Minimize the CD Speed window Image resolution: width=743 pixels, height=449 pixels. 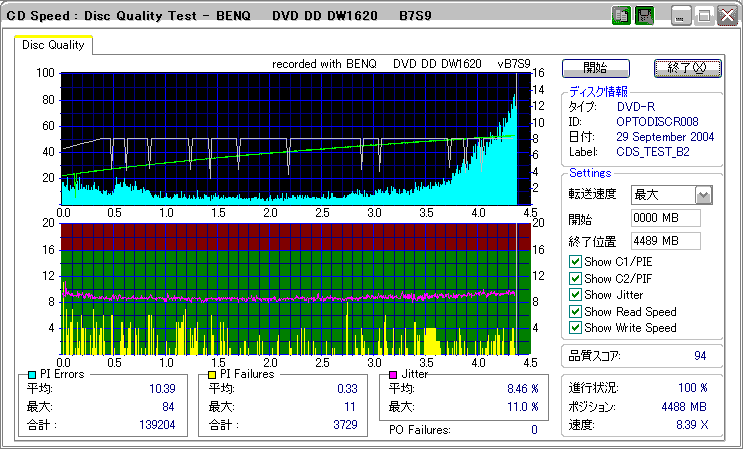pos(682,16)
